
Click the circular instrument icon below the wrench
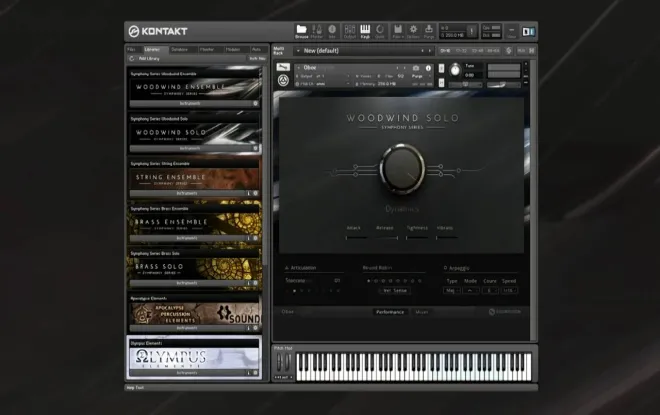tap(283, 80)
